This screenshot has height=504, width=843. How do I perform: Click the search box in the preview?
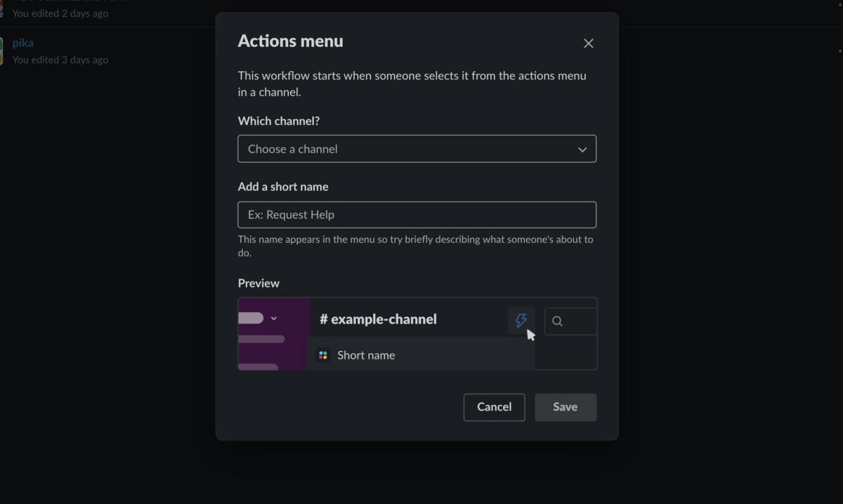click(570, 321)
